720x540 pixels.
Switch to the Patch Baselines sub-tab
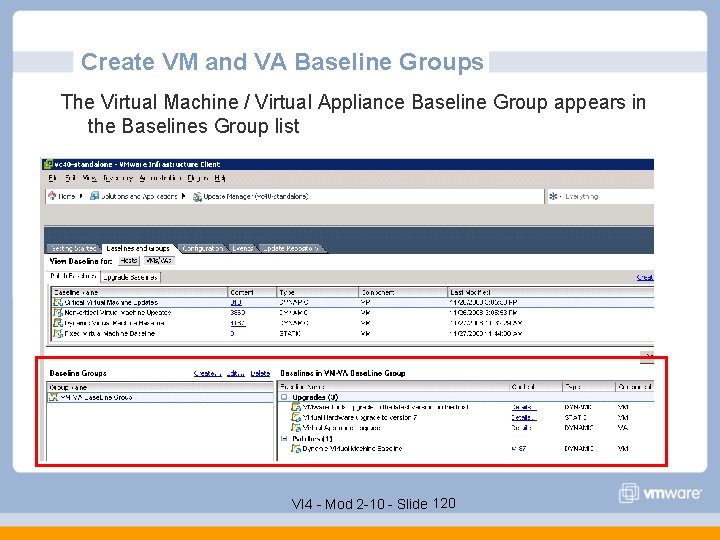click(73, 276)
